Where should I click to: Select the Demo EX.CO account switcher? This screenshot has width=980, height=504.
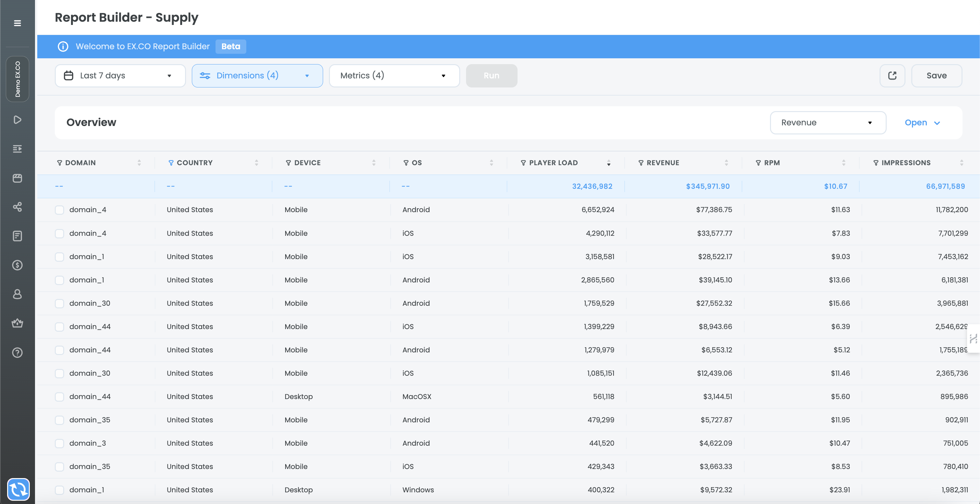point(17,79)
